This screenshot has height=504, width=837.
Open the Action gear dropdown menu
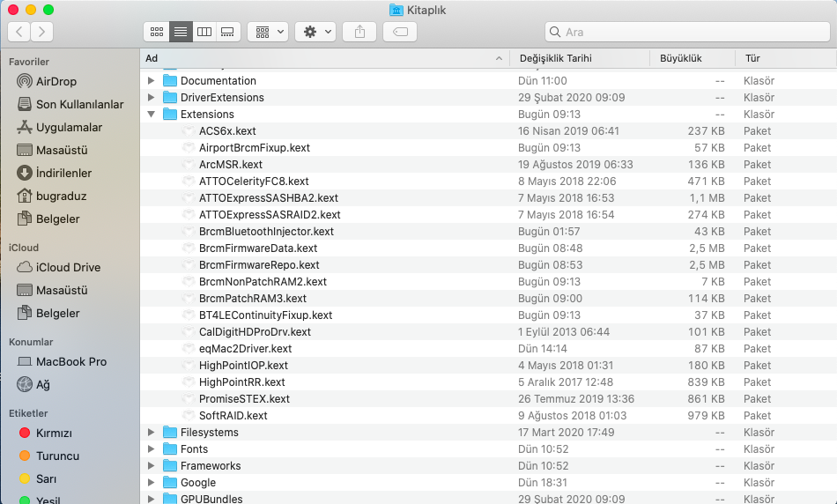(315, 32)
